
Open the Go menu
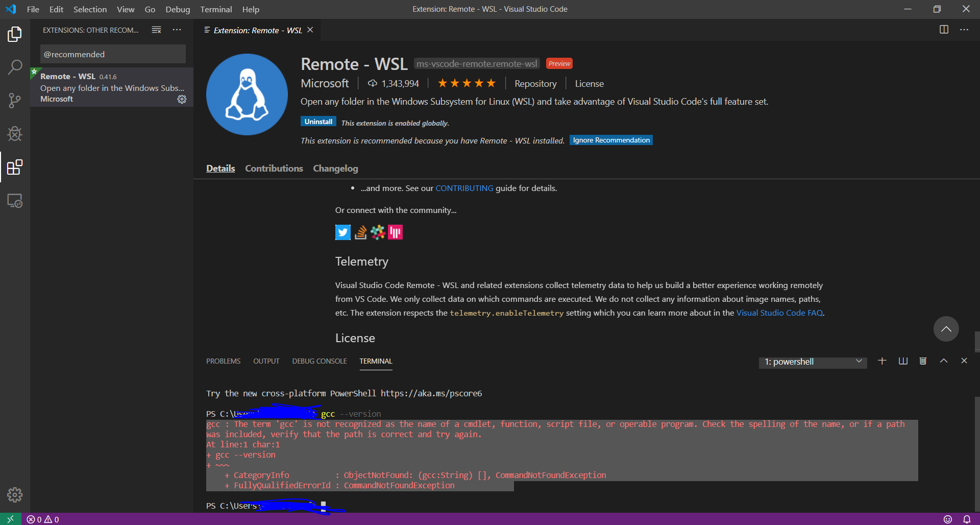pos(150,9)
